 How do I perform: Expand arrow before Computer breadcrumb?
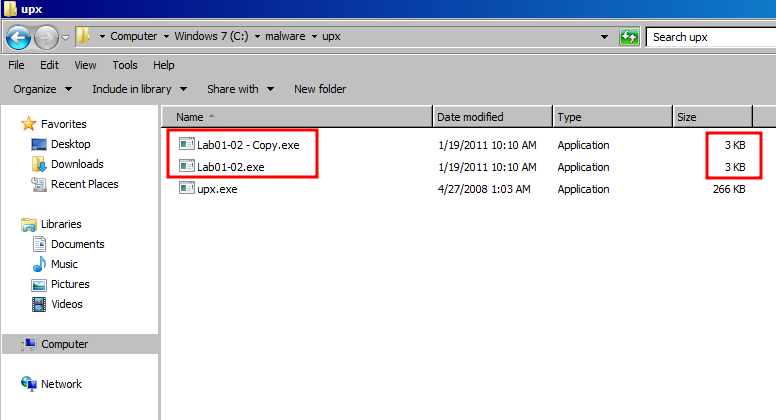[x=102, y=37]
